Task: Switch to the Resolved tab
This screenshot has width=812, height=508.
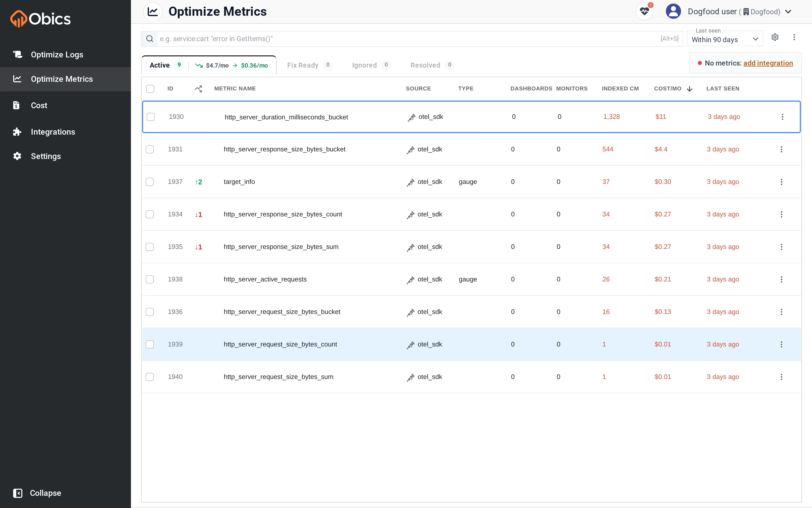Action: coord(432,65)
